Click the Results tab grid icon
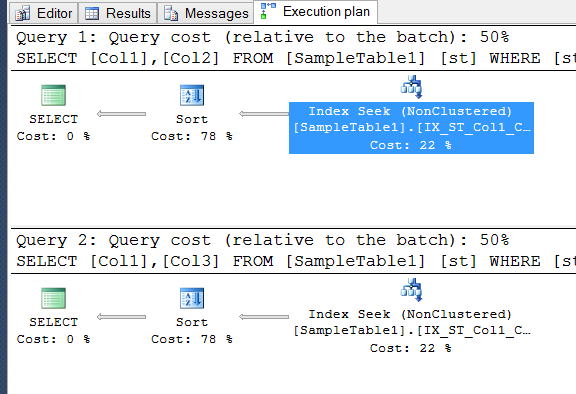Image resolution: width=576 pixels, height=394 pixels. click(92, 14)
